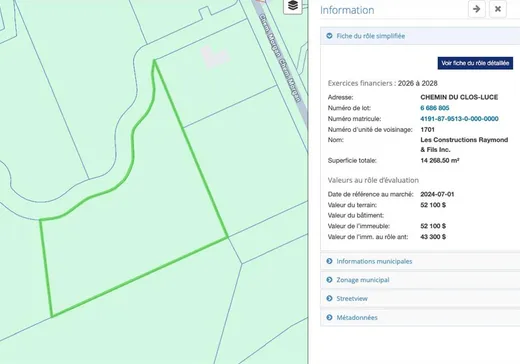Select the market date 2024-07-01
Viewport: 520px width, 364px height.
(x=437, y=194)
